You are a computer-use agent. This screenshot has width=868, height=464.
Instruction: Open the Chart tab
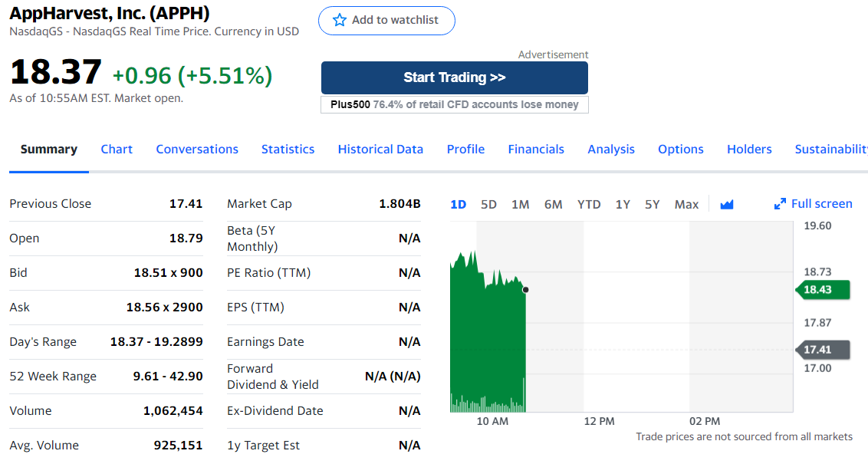point(117,150)
